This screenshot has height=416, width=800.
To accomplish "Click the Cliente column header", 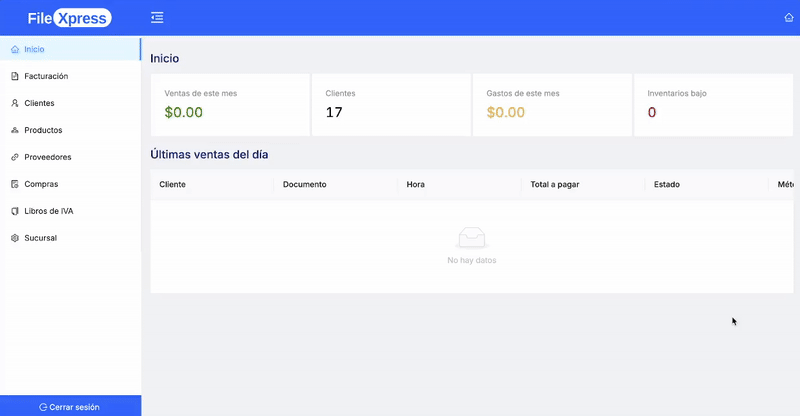I will pyautogui.click(x=212, y=184).
